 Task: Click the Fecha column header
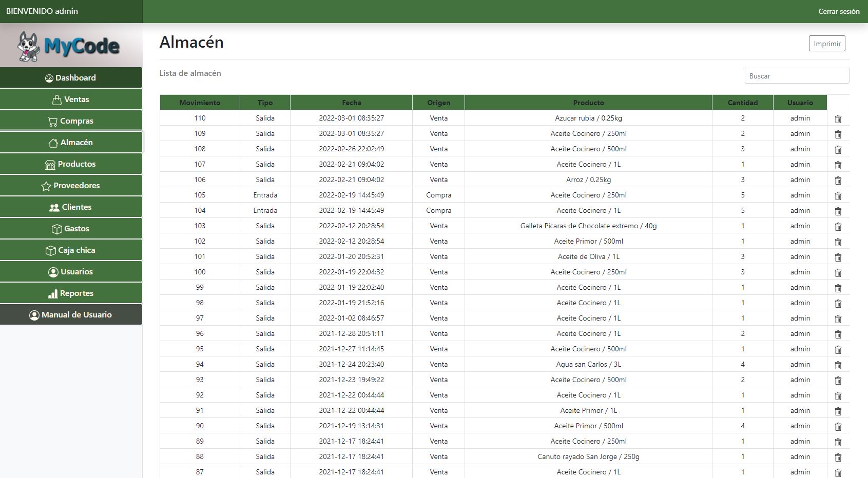click(351, 103)
